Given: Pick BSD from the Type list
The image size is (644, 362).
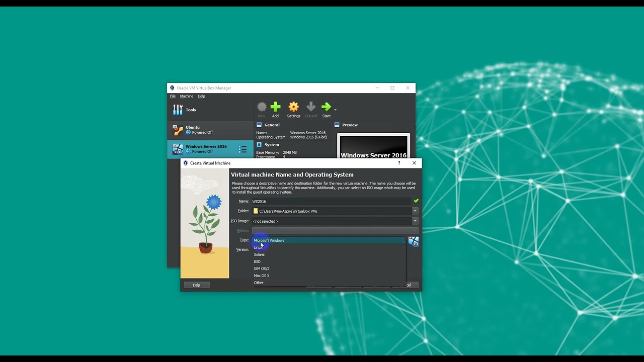Looking at the screenshot, I should click(x=329, y=261).
